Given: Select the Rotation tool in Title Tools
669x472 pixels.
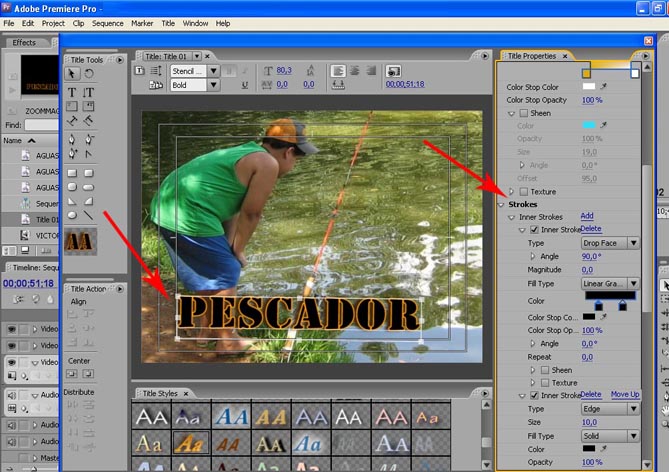Looking at the screenshot, I should coord(88,73).
